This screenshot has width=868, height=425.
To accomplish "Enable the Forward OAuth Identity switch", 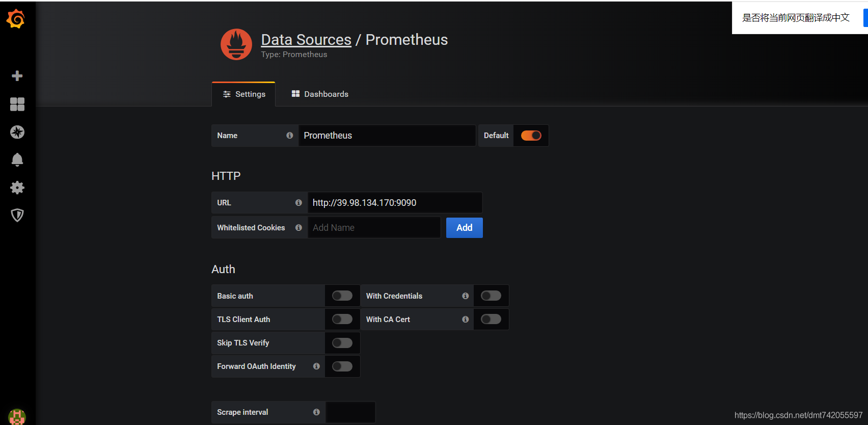I will [x=342, y=366].
